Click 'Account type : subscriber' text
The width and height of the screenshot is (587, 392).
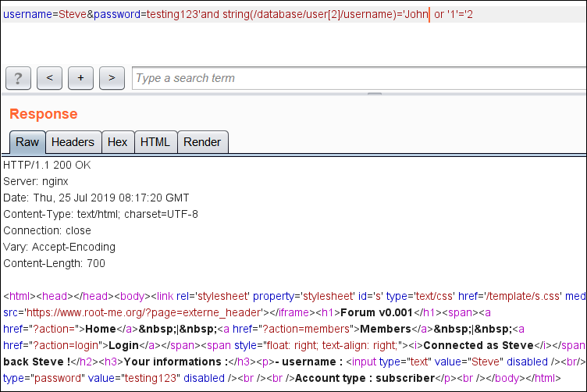coord(365,378)
